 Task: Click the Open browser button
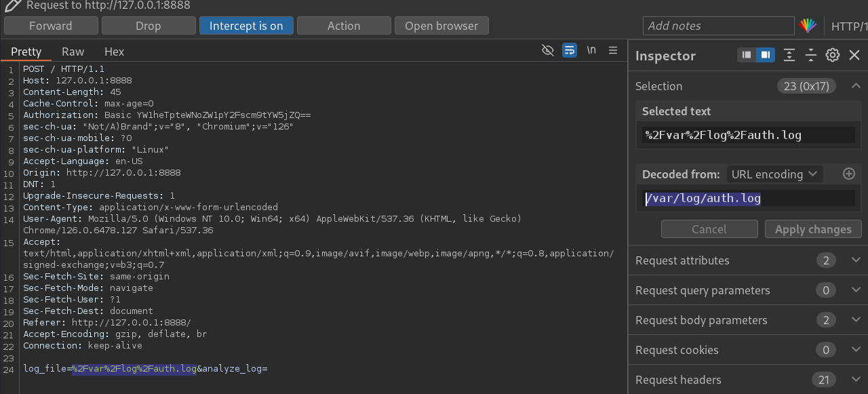[441, 26]
